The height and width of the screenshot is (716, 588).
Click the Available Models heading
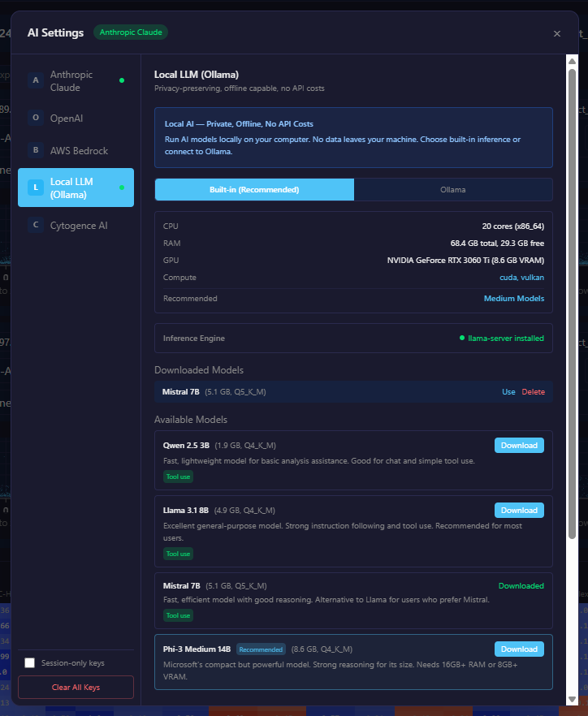pyautogui.click(x=191, y=419)
